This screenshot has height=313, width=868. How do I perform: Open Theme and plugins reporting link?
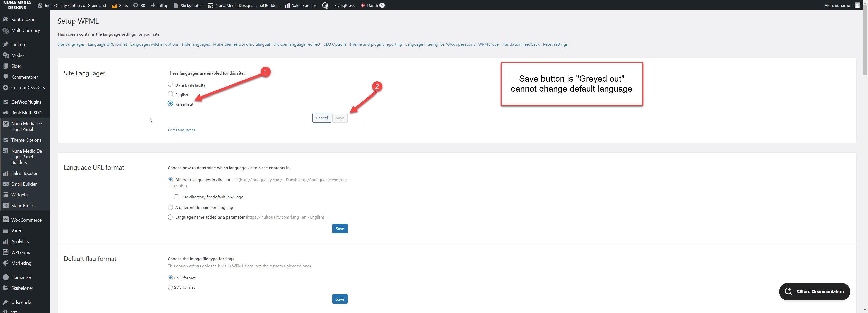[x=375, y=44]
